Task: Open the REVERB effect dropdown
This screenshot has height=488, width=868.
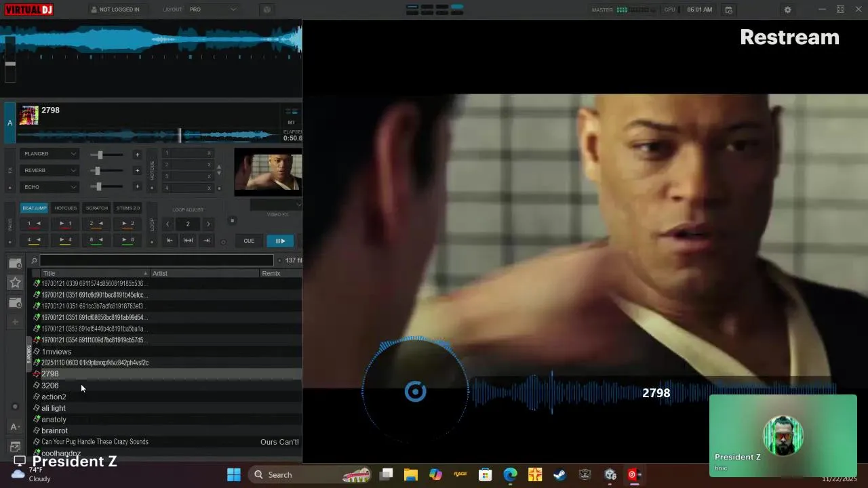Action: [50, 170]
